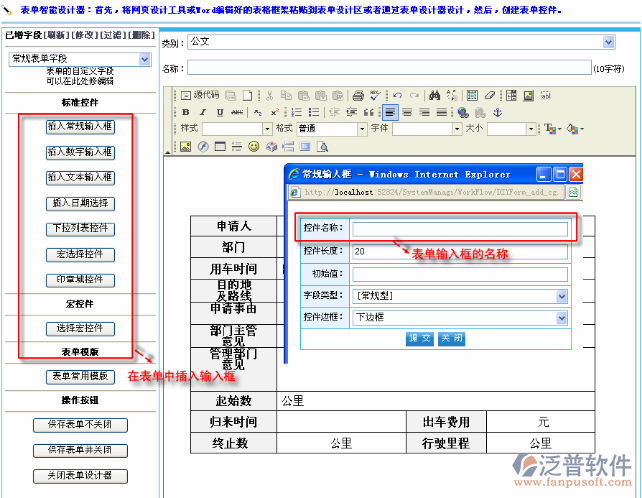Click the 控件名称 input field
Screen dimensions: 642x498
pos(459,229)
